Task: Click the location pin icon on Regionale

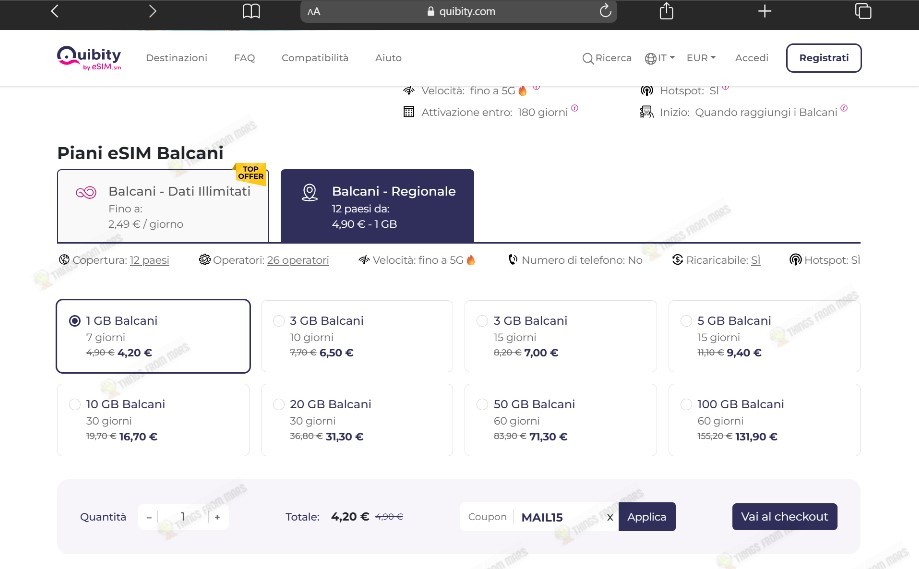Action: [309, 192]
